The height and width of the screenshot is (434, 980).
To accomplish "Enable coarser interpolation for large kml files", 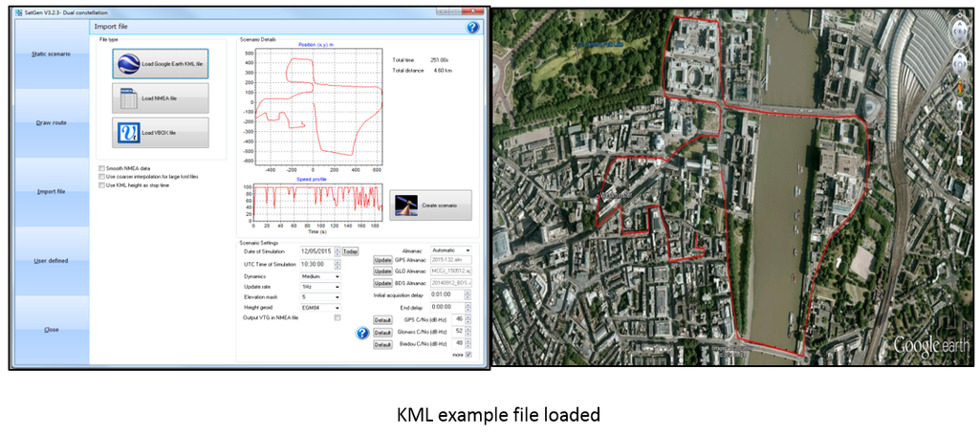I will click(101, 177).
